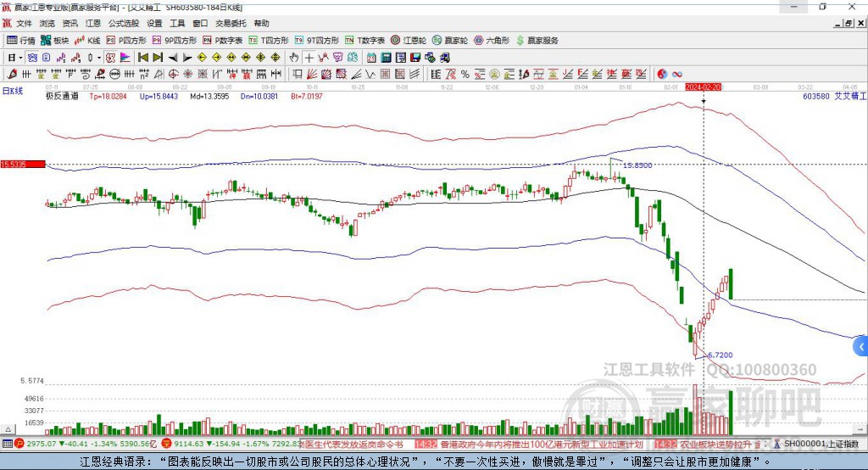Image resolution: width=868 pixels, height=470 pixels.
Task: Select the Gann fan lines tool
Action: 312,75
